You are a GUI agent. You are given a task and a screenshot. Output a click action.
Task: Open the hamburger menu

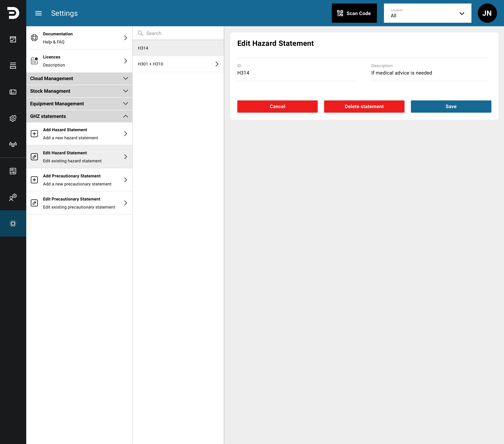pyautogui.click(x=38, y=13)
